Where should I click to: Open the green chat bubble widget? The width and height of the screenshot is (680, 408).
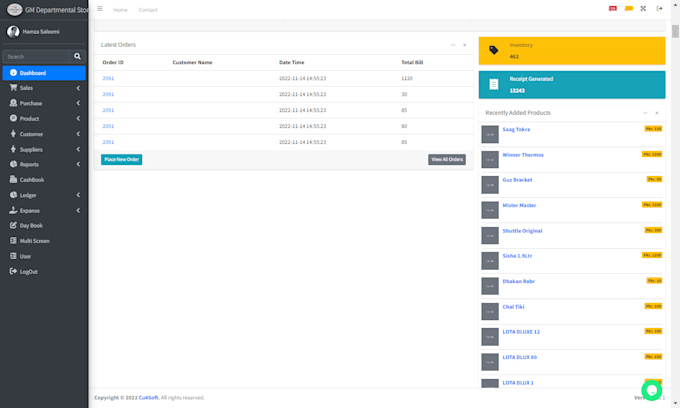coord(652,390)
